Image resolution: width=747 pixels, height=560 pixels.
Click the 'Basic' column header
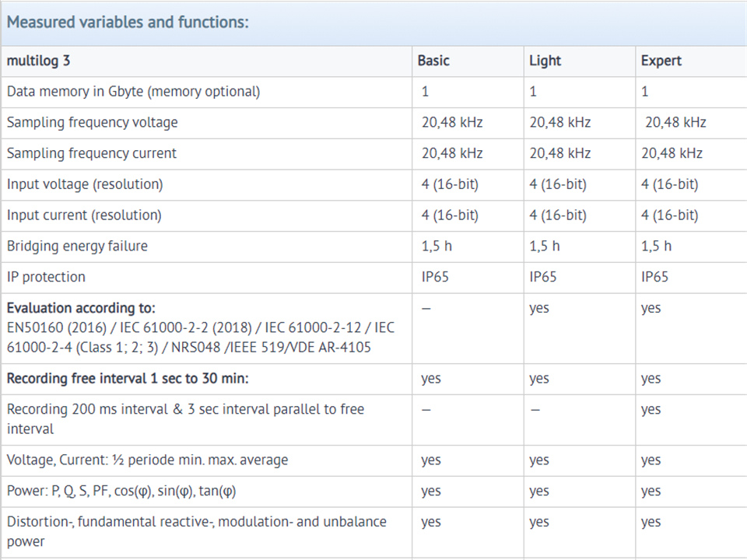point(433,61)
